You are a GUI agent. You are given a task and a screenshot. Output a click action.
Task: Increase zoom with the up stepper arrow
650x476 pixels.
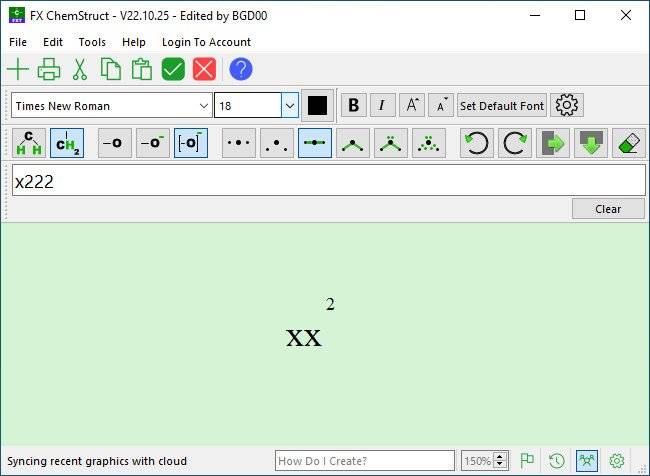pyautogui.click(x=500, y=456)
